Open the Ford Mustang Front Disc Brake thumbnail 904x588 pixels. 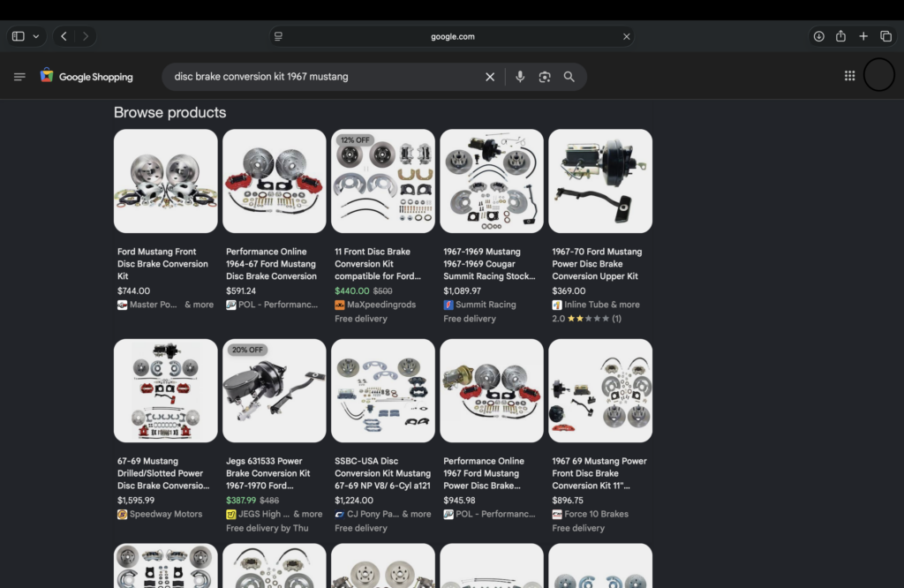tap(165, 181)
